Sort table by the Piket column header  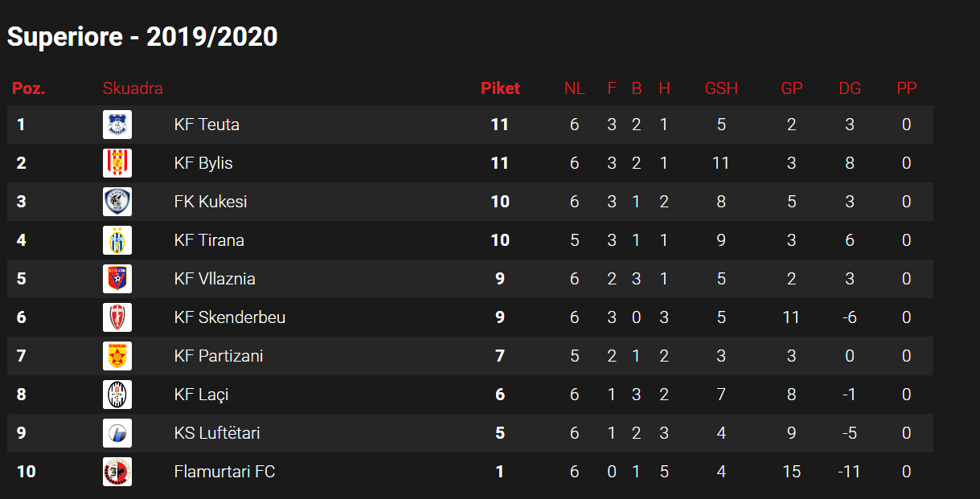pos(500,88)
